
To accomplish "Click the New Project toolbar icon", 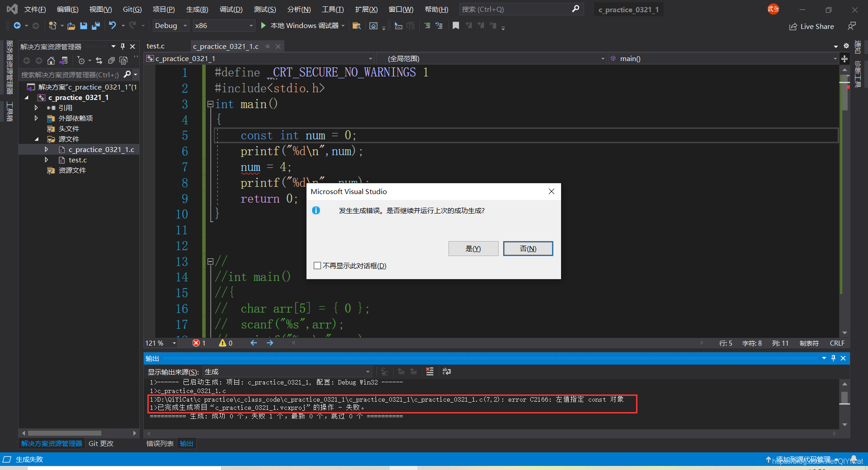I will point(52,26).
